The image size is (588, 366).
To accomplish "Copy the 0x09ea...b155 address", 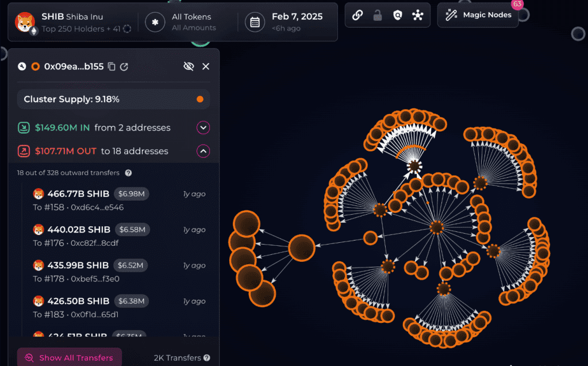I will [x=112, y=66].
